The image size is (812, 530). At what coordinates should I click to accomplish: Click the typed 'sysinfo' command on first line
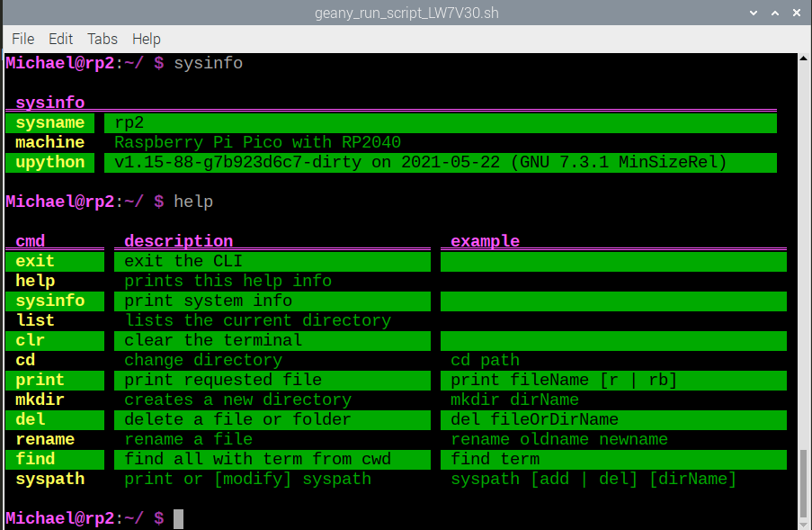point(209,63)
